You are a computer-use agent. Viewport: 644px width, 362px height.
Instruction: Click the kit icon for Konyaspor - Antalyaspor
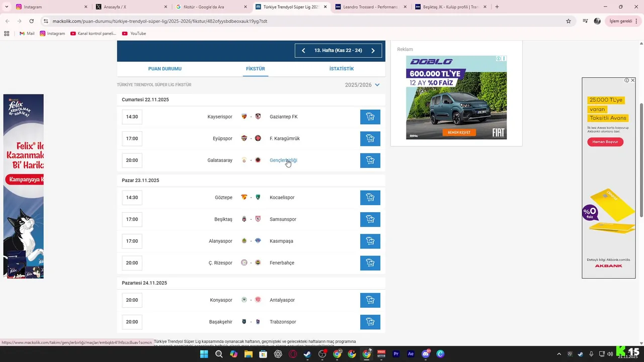point(370,300)
